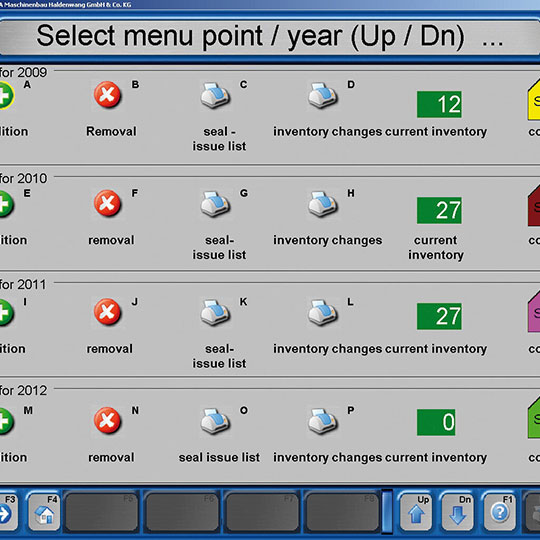Click the 2009 current inventory box showing 12

click(439, 104)
